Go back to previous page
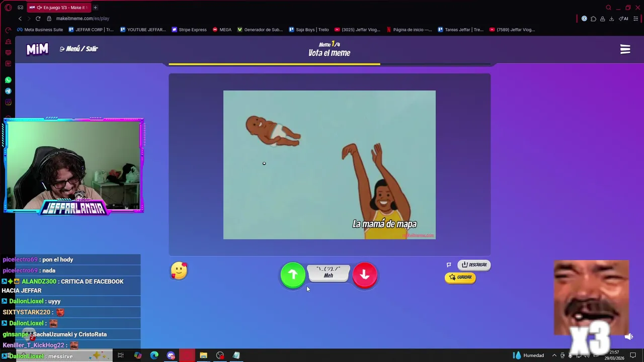 20,19
